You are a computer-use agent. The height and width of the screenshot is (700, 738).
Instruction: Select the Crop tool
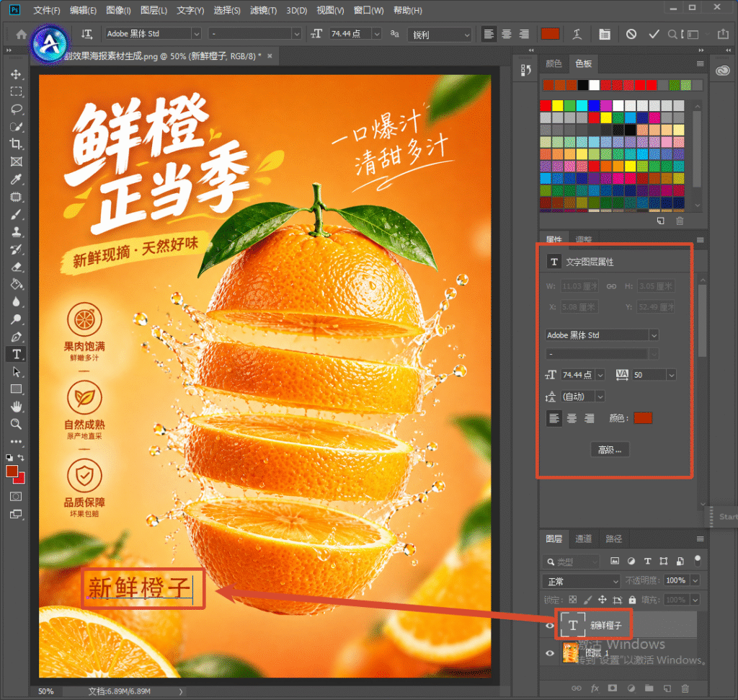point(16,144)
